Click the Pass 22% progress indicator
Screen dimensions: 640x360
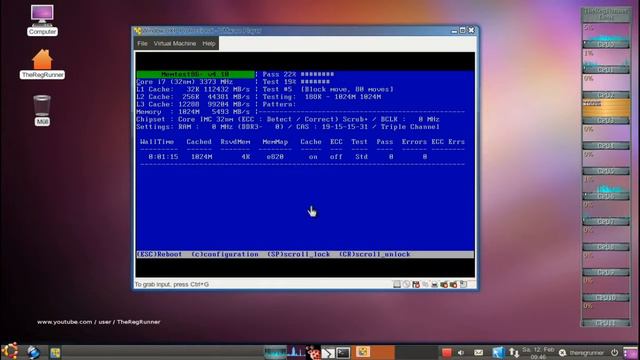tap(298, 74)
